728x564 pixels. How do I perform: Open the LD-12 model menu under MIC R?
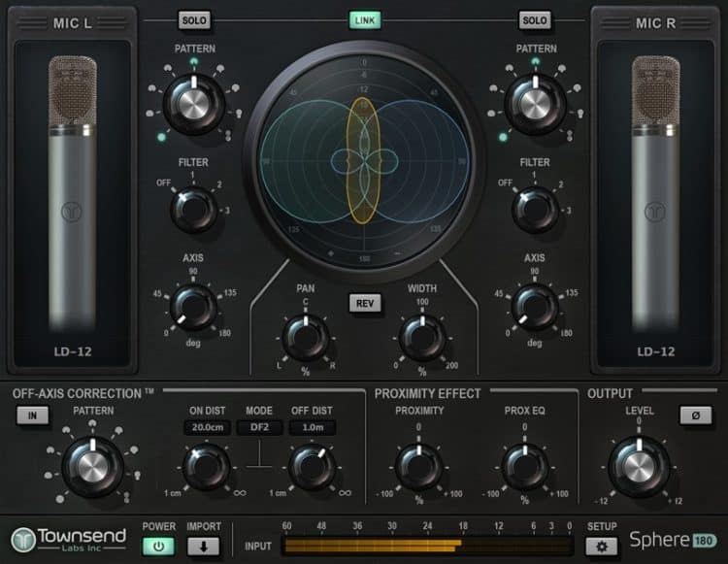[655, 351]
